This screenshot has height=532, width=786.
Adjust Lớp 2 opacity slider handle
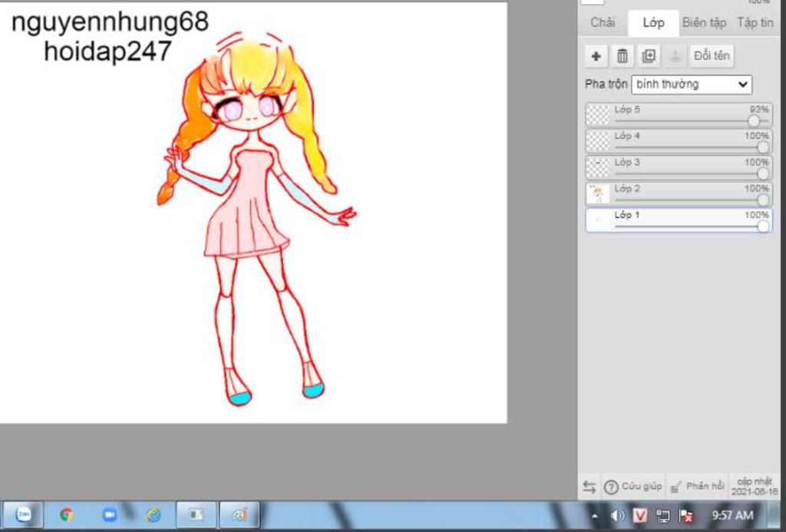tap(763, 200)
